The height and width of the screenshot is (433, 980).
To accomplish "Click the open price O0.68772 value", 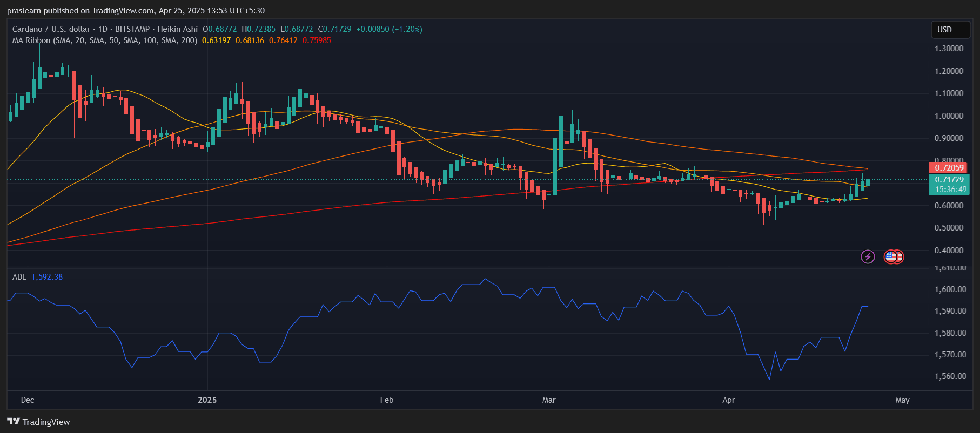I will coord(219,29).
